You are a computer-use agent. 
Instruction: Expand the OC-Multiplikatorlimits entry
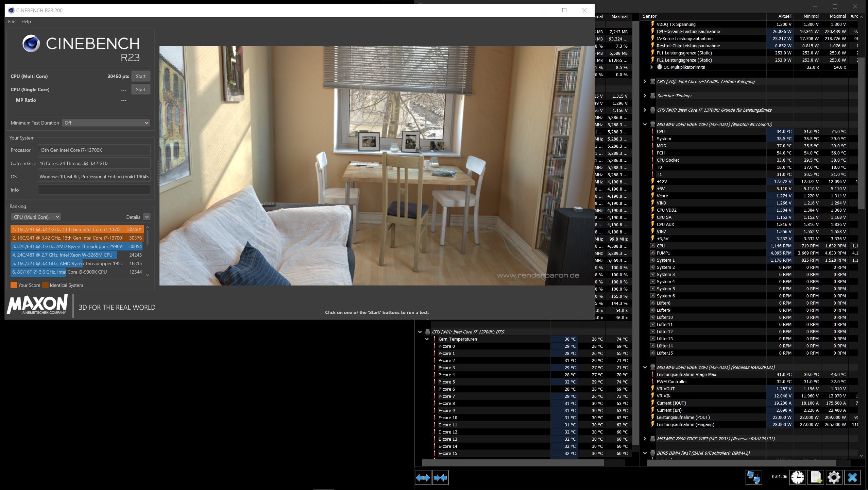(651, 67)
